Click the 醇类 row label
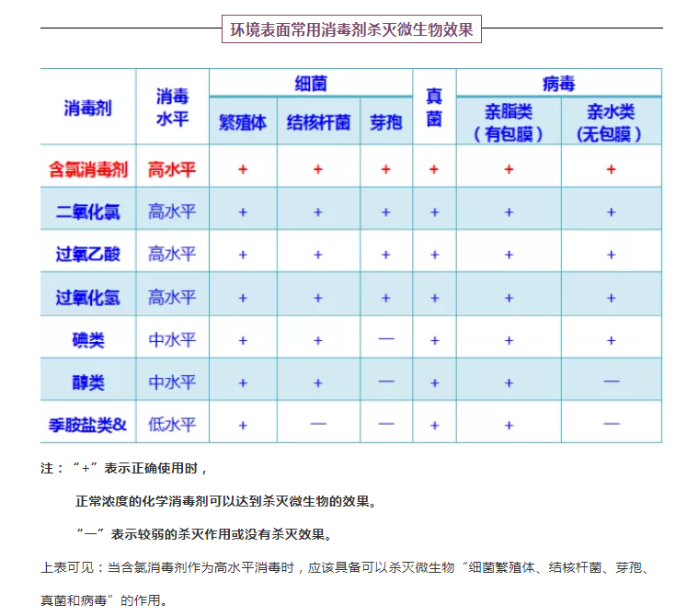This screenshot has height=616, width=687. 87,382
